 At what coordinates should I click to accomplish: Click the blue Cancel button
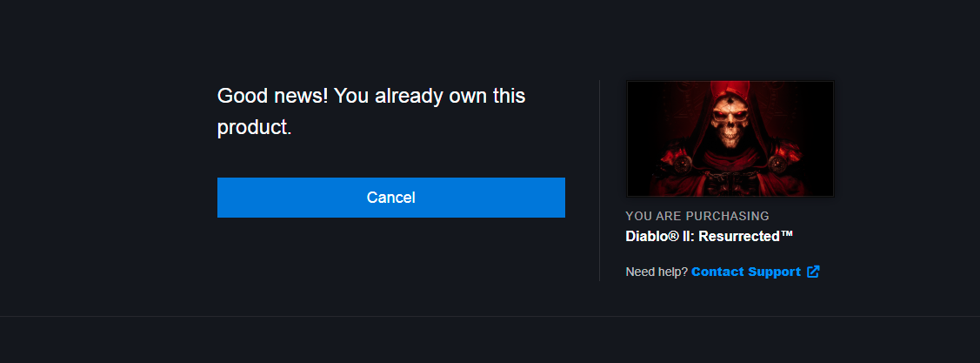click(x=390, y=198)
